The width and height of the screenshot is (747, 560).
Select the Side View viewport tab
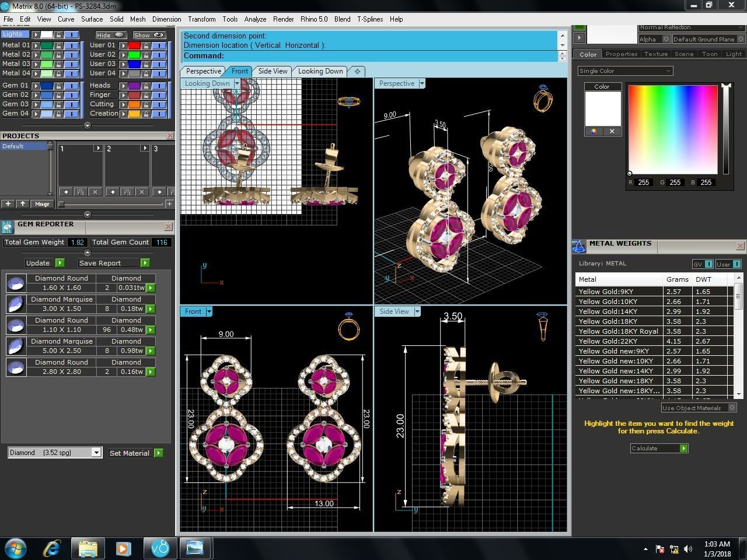[273, 71]
